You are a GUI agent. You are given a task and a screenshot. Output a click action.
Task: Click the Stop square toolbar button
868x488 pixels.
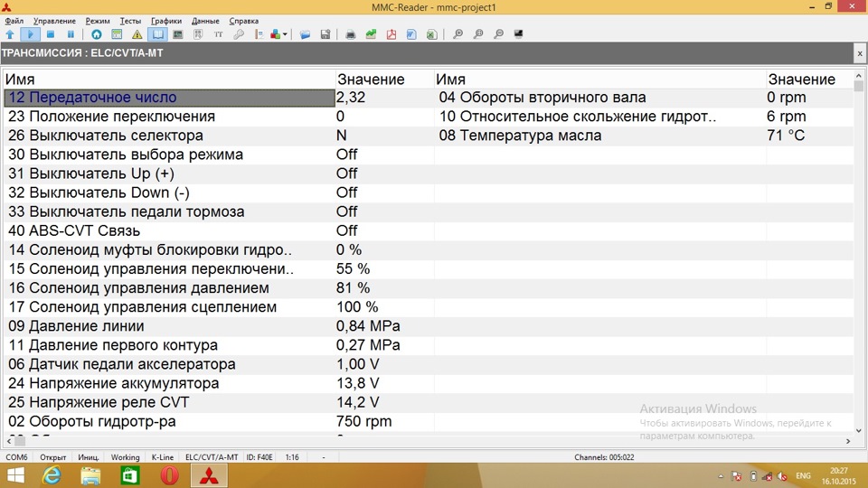tap(51, 34)
